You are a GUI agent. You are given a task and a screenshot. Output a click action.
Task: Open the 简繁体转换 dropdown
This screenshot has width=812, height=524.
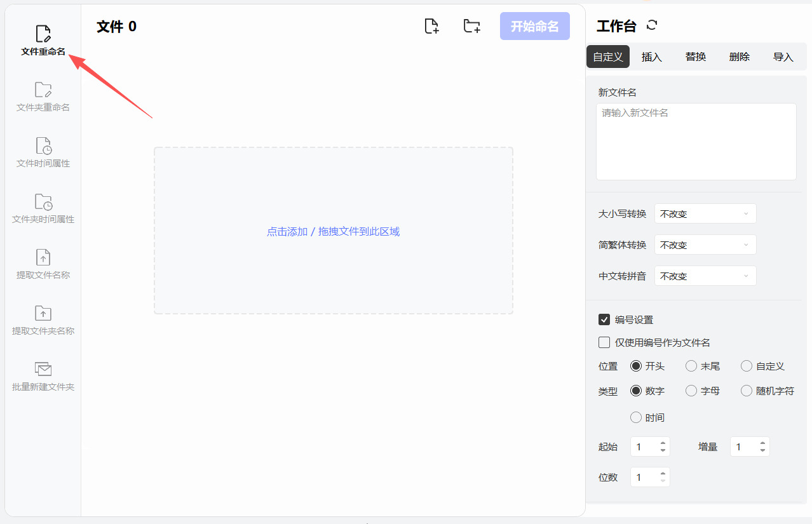pyautogui.click(x=705, y=245)
